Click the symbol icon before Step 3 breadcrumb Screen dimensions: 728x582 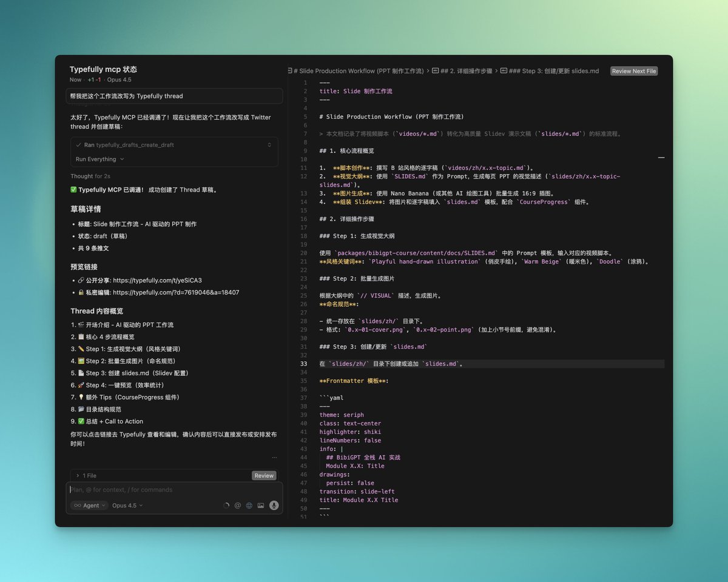[x=504, y=71]
